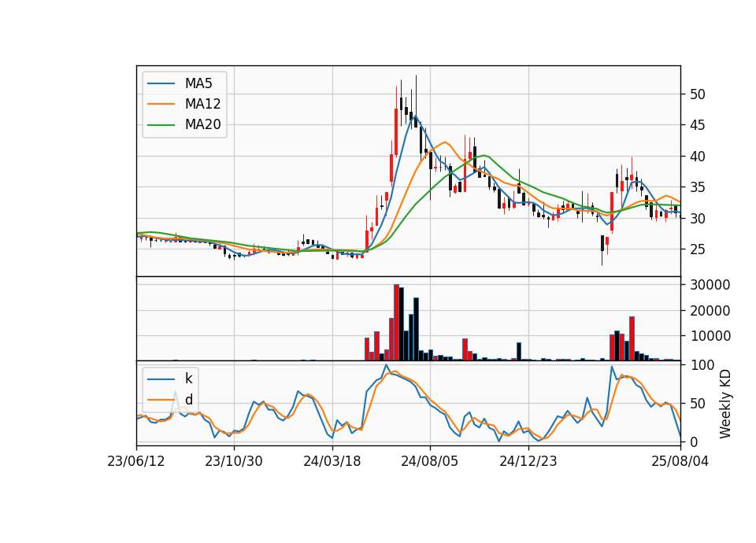756x543 pixels.
Task: Click the volume axis label 20000
Action: point(710,311)
